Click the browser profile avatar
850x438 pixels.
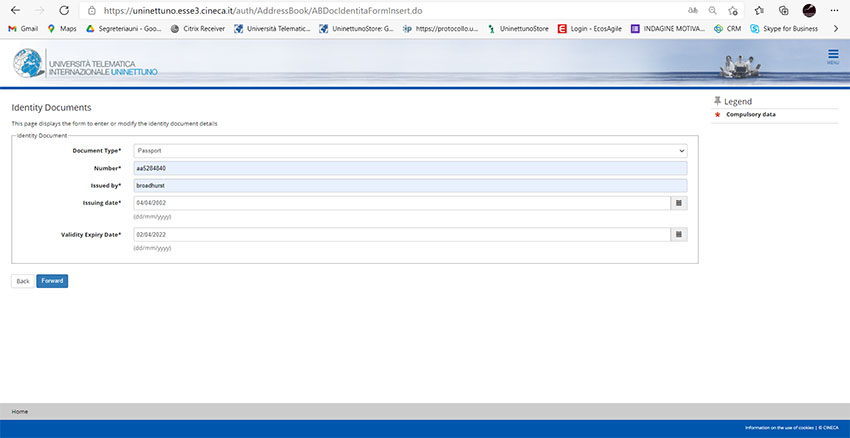tap(809, 10)
